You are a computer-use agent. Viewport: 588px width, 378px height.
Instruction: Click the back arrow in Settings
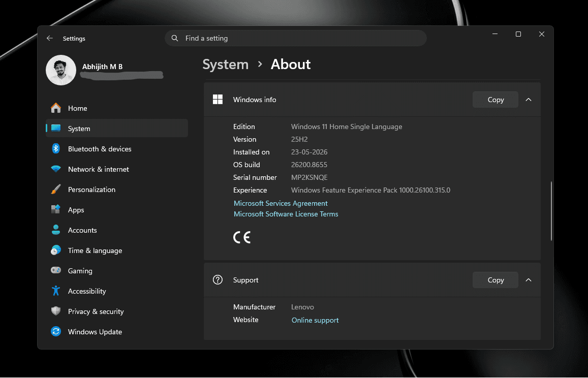coord(49,38)
